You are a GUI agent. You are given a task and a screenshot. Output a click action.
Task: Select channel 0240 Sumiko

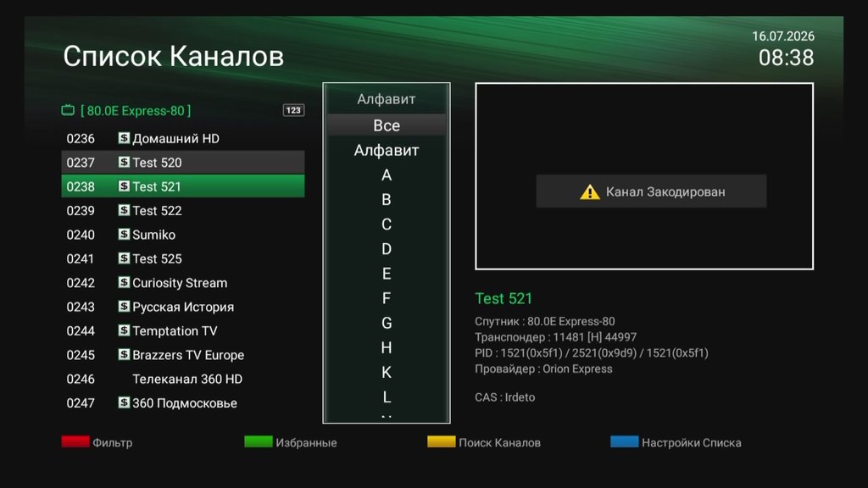pos(183,235)
